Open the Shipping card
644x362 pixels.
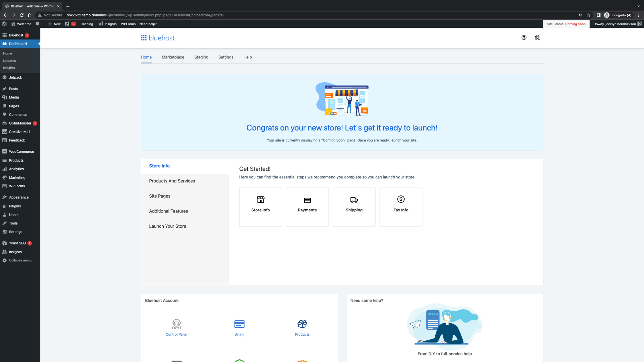pyautogui.click(x=354, y=207)
